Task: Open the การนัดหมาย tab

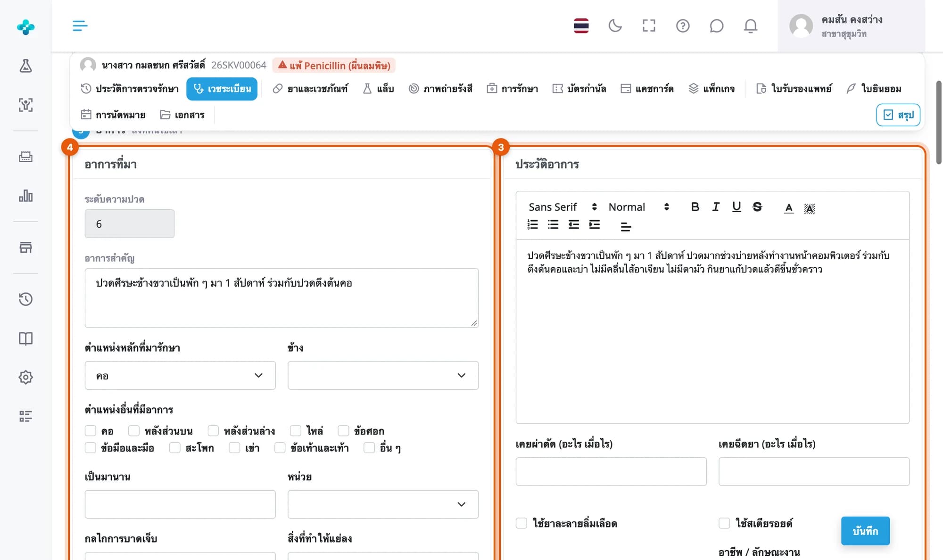Action: tap(113, 115)
